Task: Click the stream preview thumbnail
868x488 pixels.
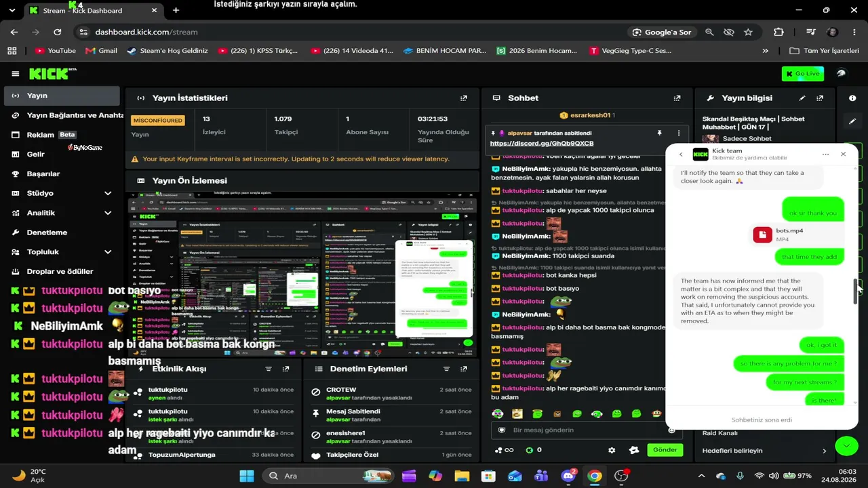Action: 301,274
